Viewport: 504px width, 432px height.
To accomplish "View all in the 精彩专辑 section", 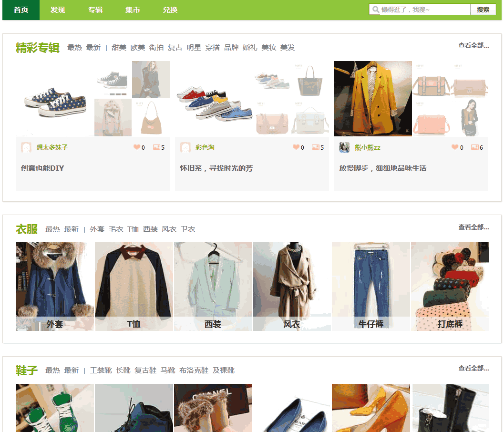I will coord(473,46).
